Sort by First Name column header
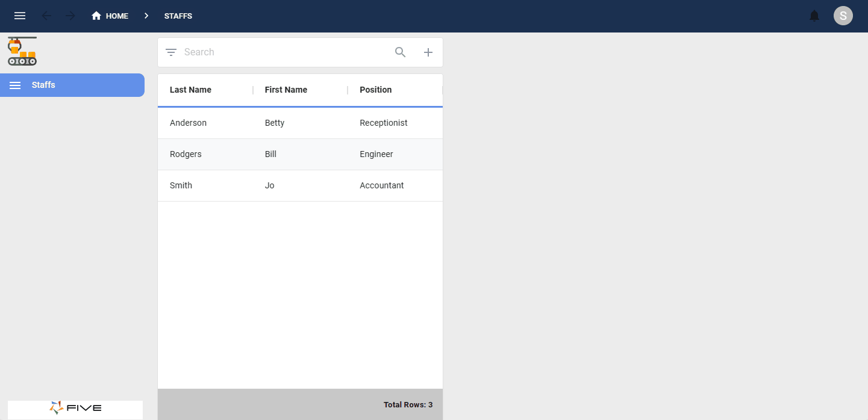This screenshot has width=868, height=420. pyautogui.click(x=286, y=90)
